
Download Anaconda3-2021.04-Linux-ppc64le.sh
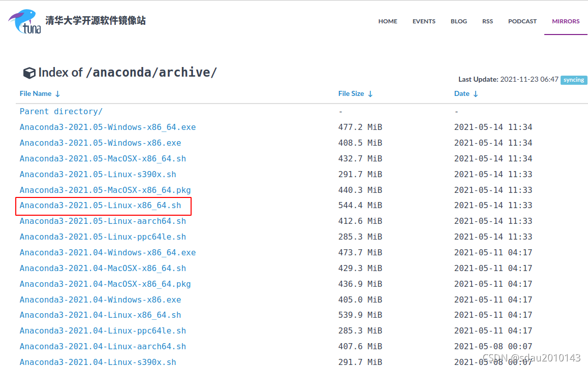(103, 330)
